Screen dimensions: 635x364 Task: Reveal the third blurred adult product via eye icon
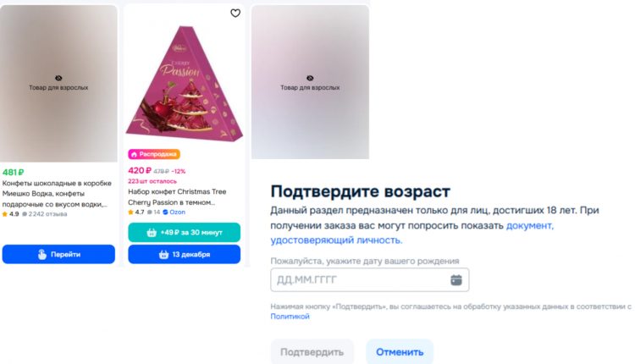coord(310,78)
